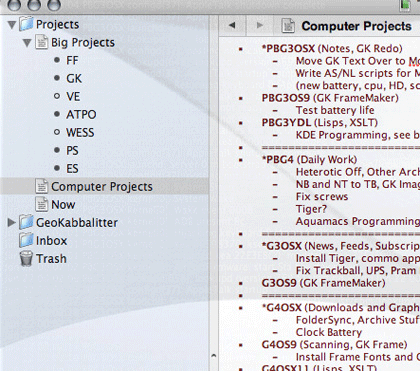420x371 pixels.
Task: Select the VE item in sidebar
Action: tap(73, 96)
